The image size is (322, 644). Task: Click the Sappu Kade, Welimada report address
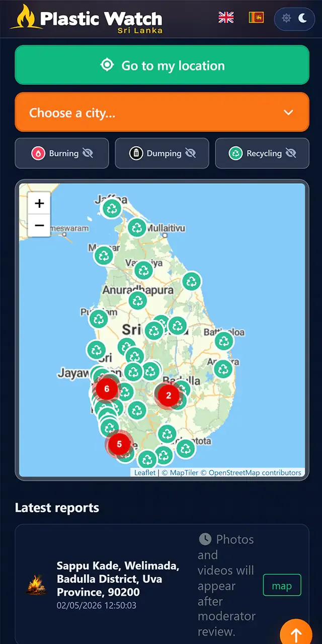tap(118, 579)
